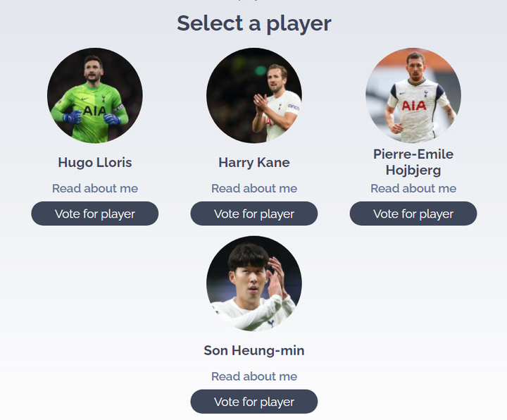507x420 pixels.
Task: Click red AIA sponsor on Hojbjerg's shirt
Action: [414, 106]
